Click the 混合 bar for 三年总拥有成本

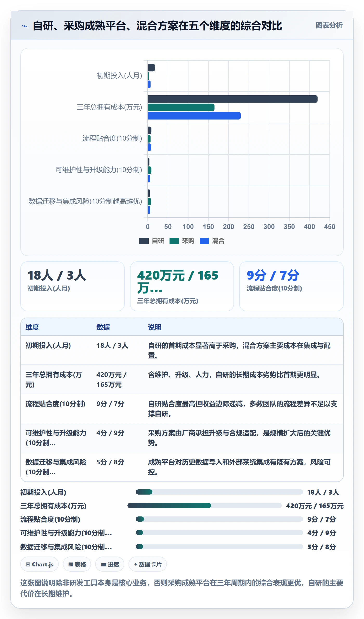[x=194, y=116]
